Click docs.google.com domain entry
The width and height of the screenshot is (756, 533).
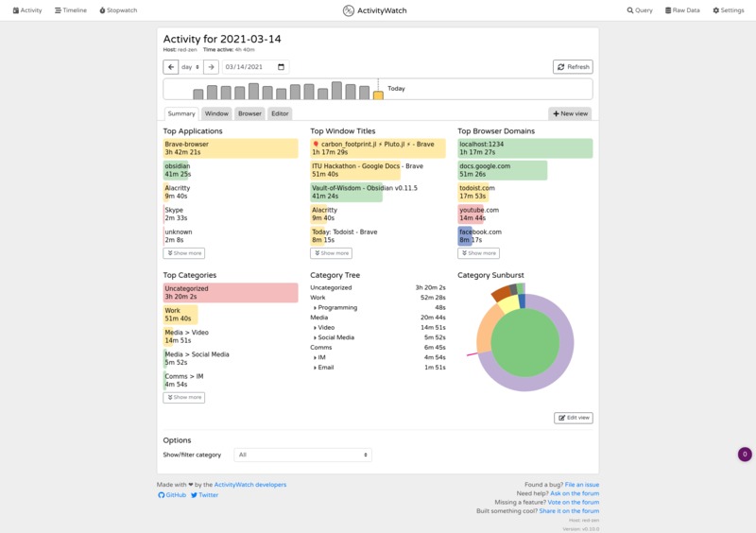pyautogui.click(x=503, y=170)
